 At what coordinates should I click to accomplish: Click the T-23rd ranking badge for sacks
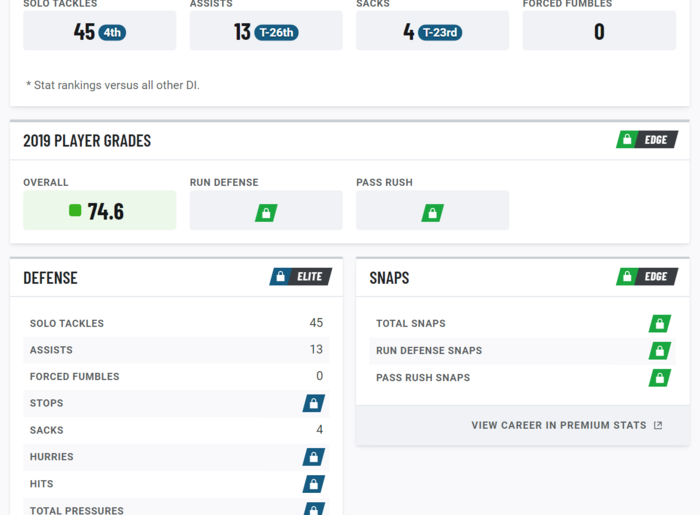440,33
